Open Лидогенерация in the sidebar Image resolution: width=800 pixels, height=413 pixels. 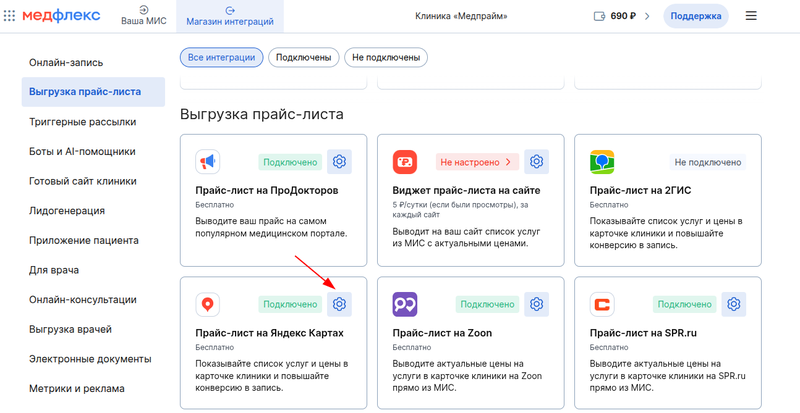pyautogui.click(x=67, y=211)
